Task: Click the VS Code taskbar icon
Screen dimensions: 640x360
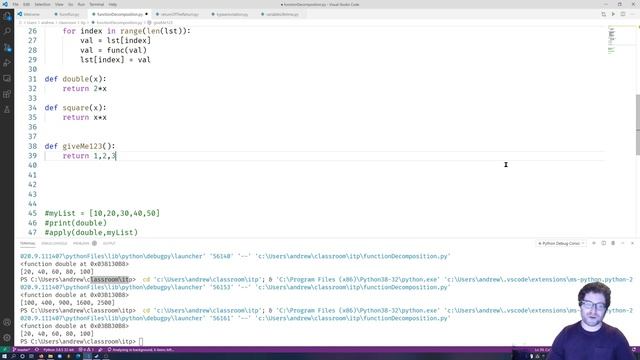Action: click(87, 356)
